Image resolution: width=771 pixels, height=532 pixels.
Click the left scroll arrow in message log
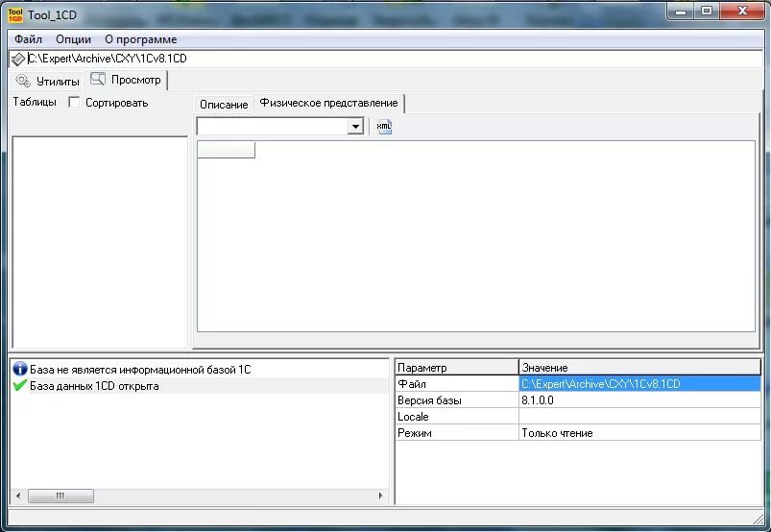tap(18, 496)
